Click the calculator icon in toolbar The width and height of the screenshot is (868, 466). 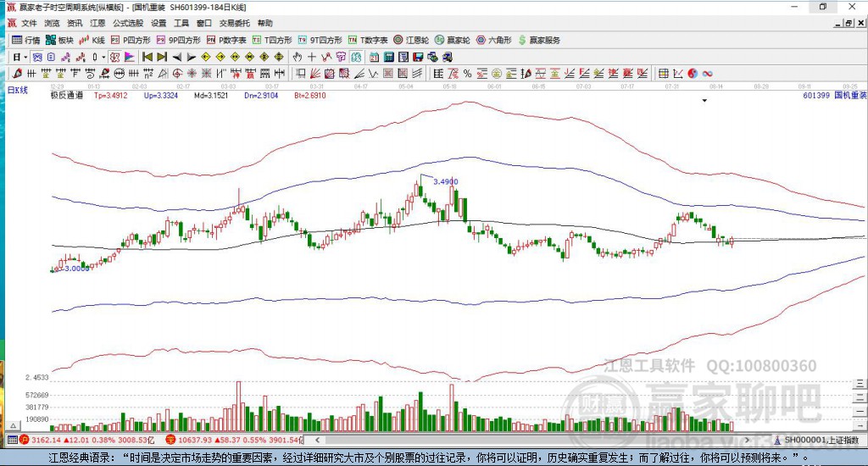(x=388, y=57)
